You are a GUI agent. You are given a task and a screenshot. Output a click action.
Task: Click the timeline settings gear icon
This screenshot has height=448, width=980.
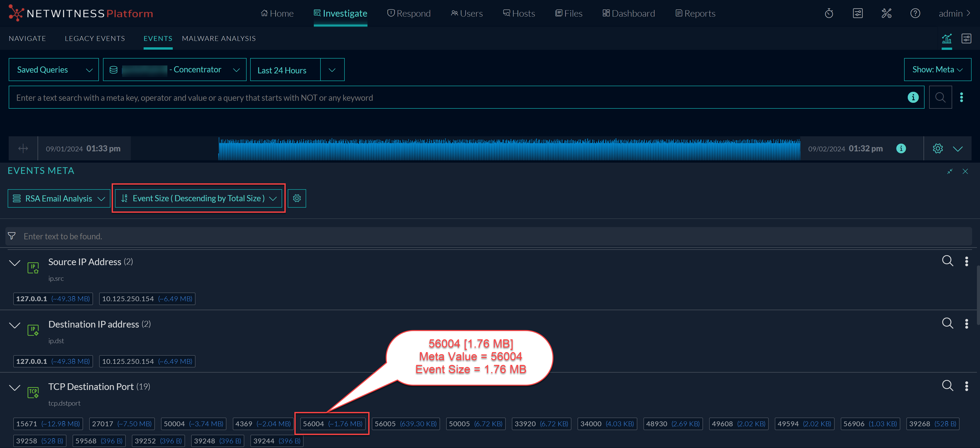937,149
